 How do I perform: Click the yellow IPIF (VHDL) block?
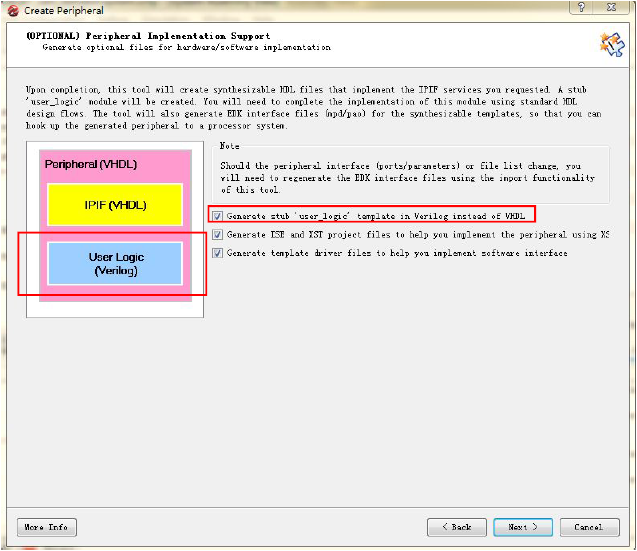click(115, 205)
